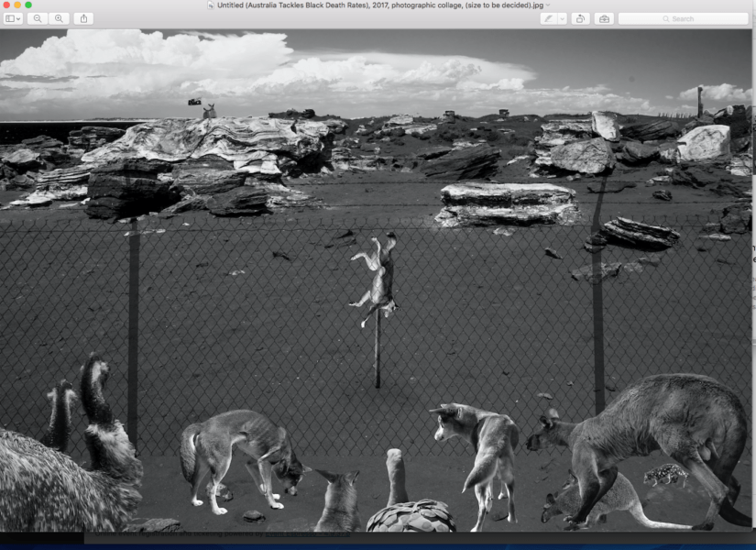This screenshot has width=756, height=550.
Task: Rotate the image using the rotate icon
Action: pyautogui.click(x=580, y=18)
